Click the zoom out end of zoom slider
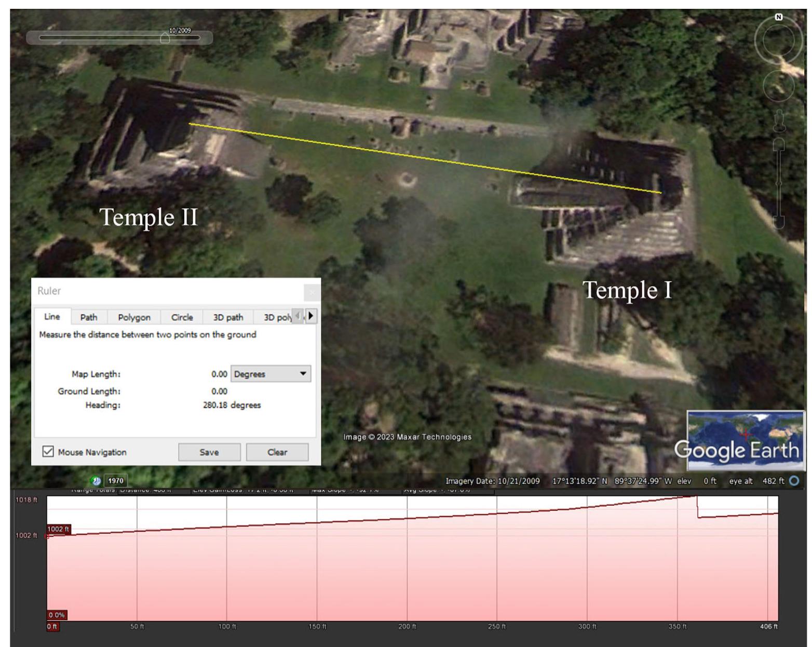812x647 pixels. point(779,222)
